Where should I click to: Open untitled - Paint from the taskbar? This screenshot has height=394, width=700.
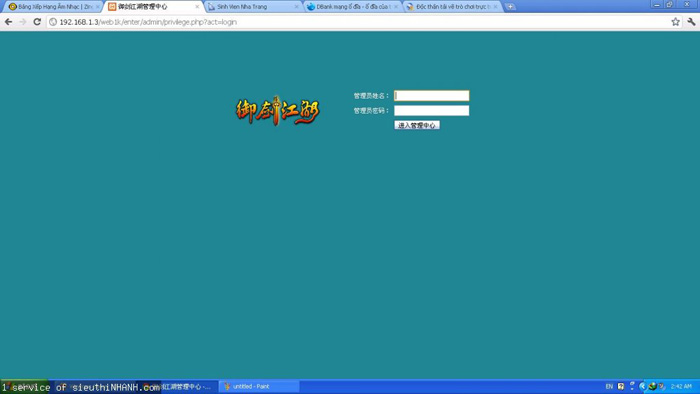coord(259,386)
